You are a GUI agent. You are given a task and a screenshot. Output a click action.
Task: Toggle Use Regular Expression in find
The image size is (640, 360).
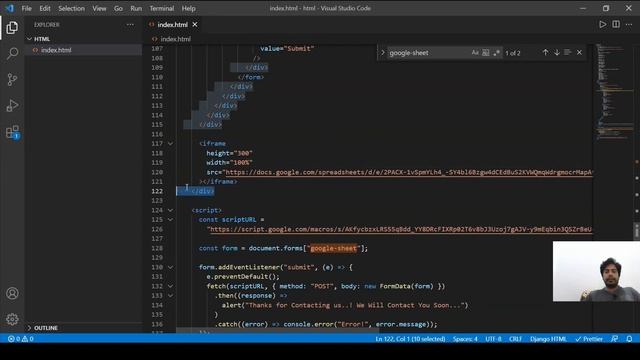[496, 53]
